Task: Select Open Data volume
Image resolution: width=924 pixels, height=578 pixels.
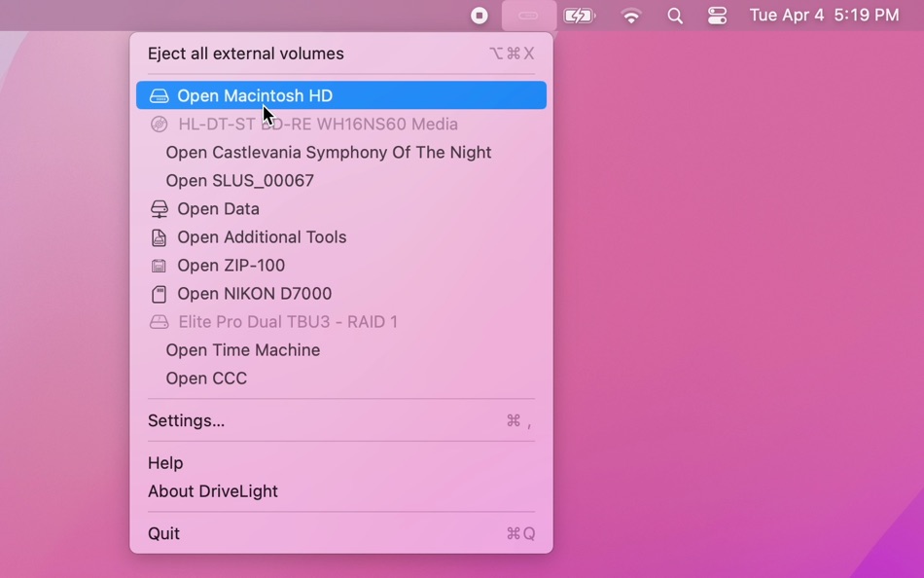Action: 341,209
